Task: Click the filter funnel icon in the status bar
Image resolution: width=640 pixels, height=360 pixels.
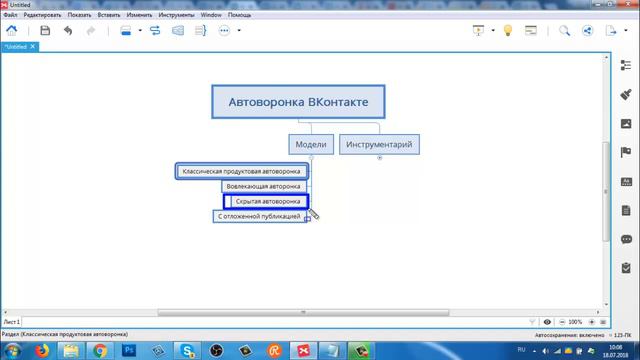Action: [x=532, y=322]
